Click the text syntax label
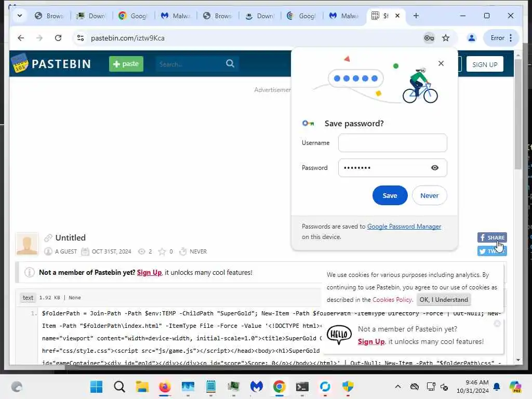532x399 pixels. (28, 298)
